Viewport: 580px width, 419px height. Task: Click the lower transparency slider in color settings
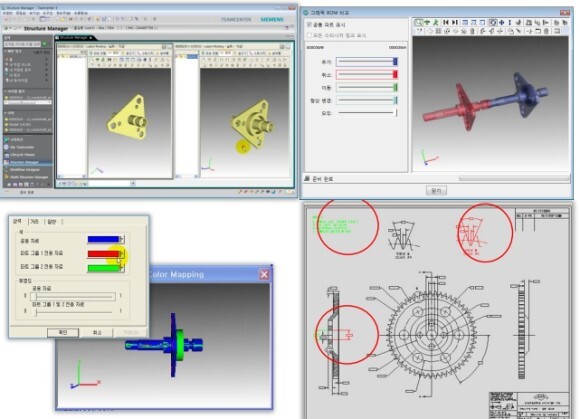pyautogui.click(x=73, y=311)
